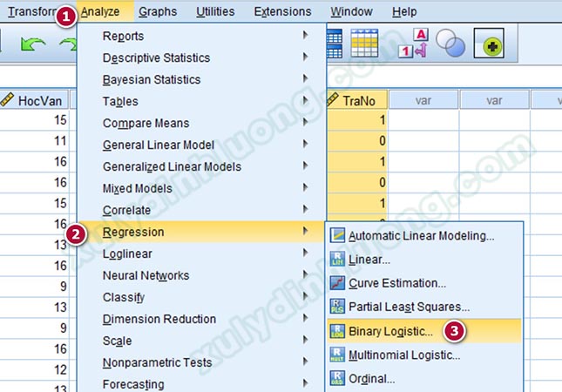Select the HocVan cell with value 11
Screen dimensions: 562x392
point(34,140)
